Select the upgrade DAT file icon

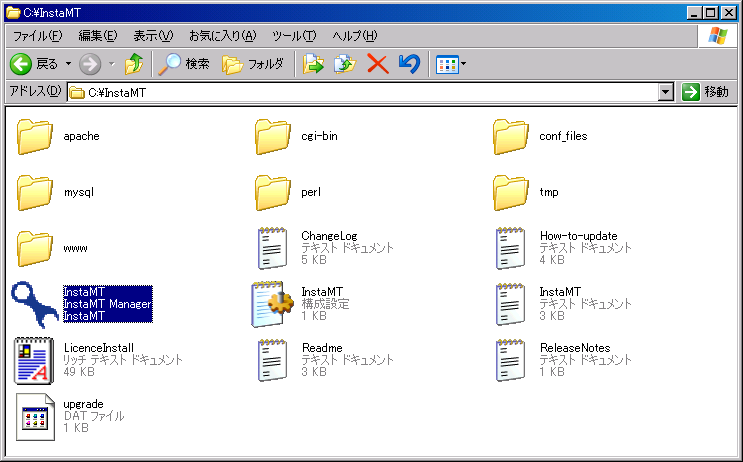point(35,417)
